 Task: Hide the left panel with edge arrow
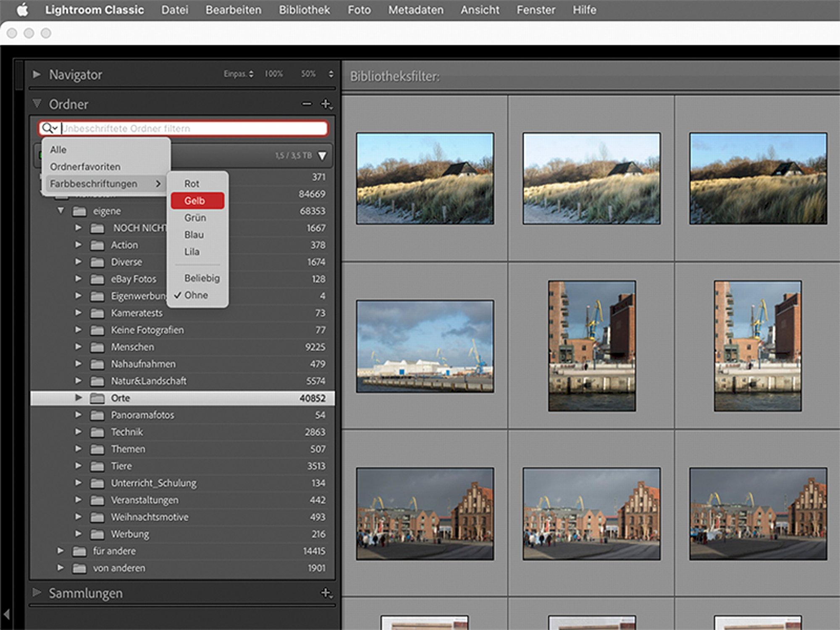coord(6,614)
